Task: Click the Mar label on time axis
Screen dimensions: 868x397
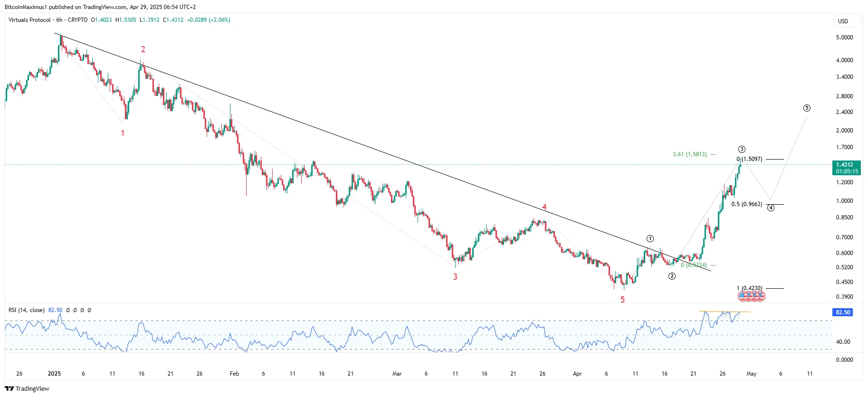Action: coord(397,374)
